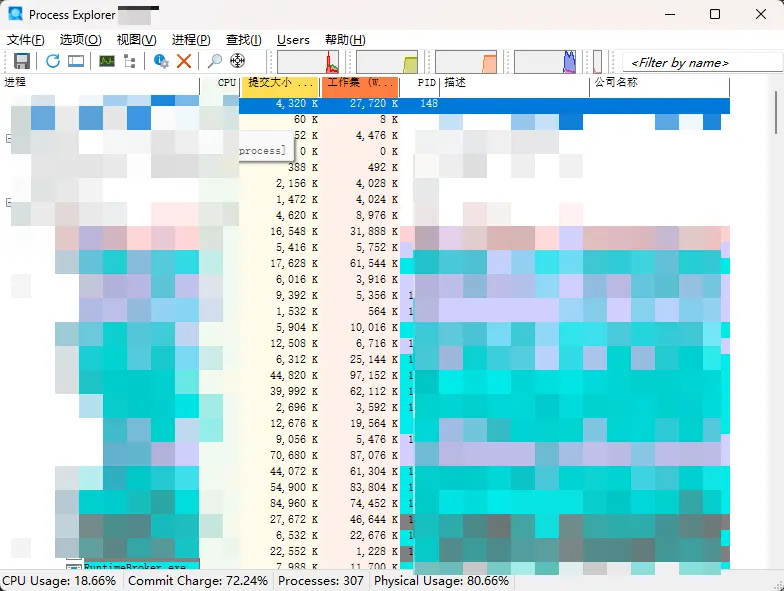Image resolution: width=784 pixels, height=591 pixels.
Task: Open the 文件(F) menu
Action: [26, 40]
